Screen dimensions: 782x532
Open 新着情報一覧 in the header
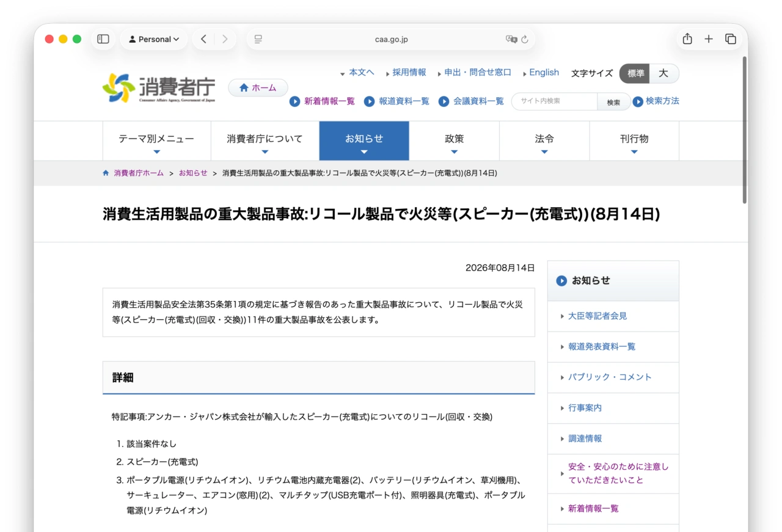(x=329, y=101)
